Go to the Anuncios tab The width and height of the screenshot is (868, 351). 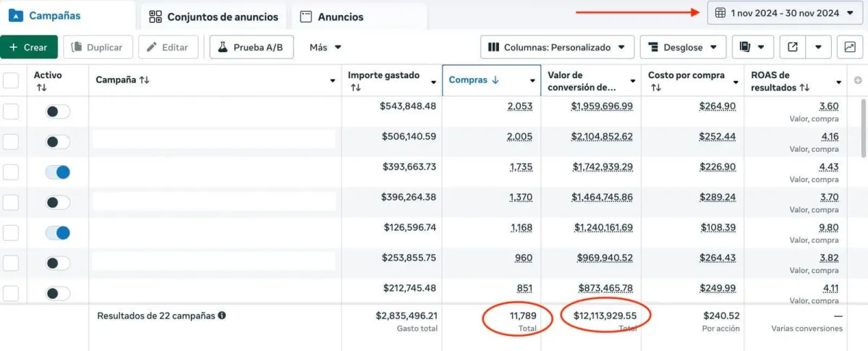pos(332,17)
